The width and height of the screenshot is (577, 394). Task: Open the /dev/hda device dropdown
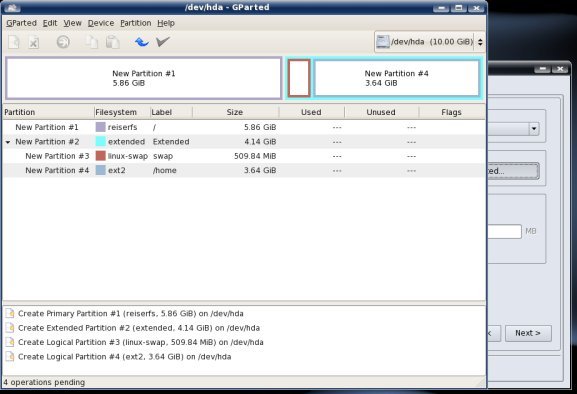(429, 42)
